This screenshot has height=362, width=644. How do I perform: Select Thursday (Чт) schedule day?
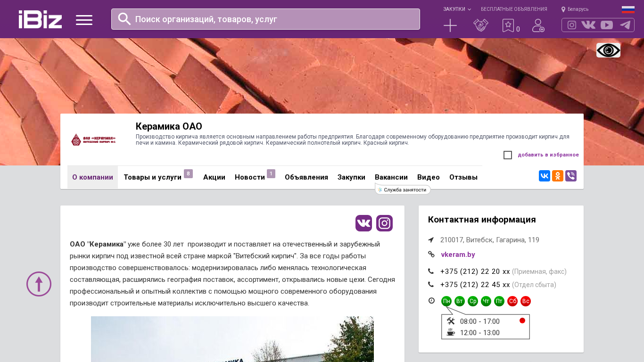pos(486,301)
